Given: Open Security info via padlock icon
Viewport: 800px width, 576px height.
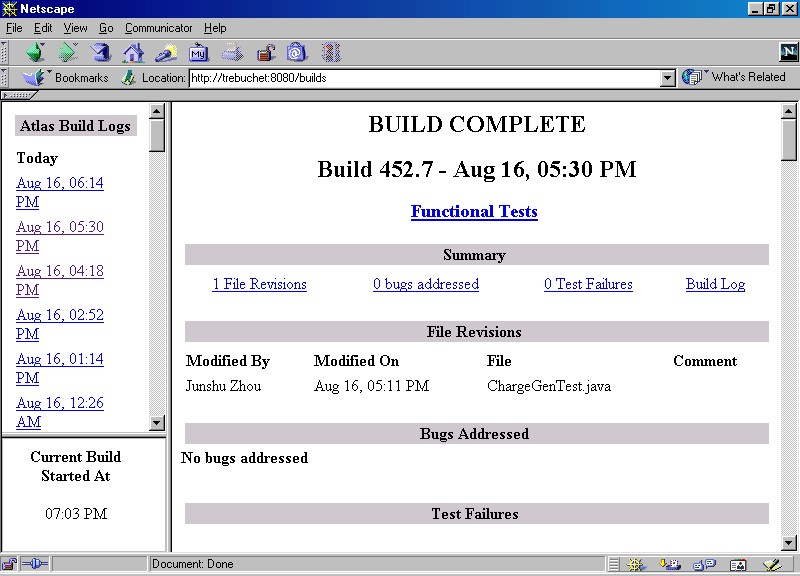Looking at the screenshot, I should pos(265,52).
